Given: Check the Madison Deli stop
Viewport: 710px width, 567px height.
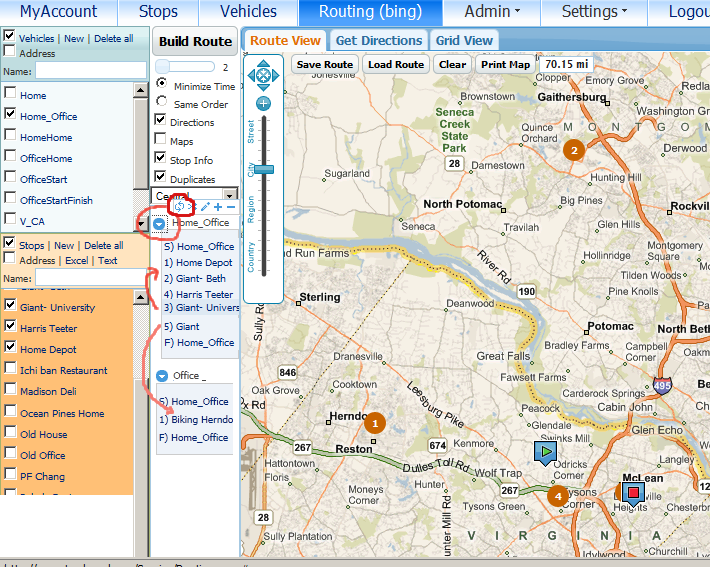Looking at the screenshot, I should coord(10,389).
